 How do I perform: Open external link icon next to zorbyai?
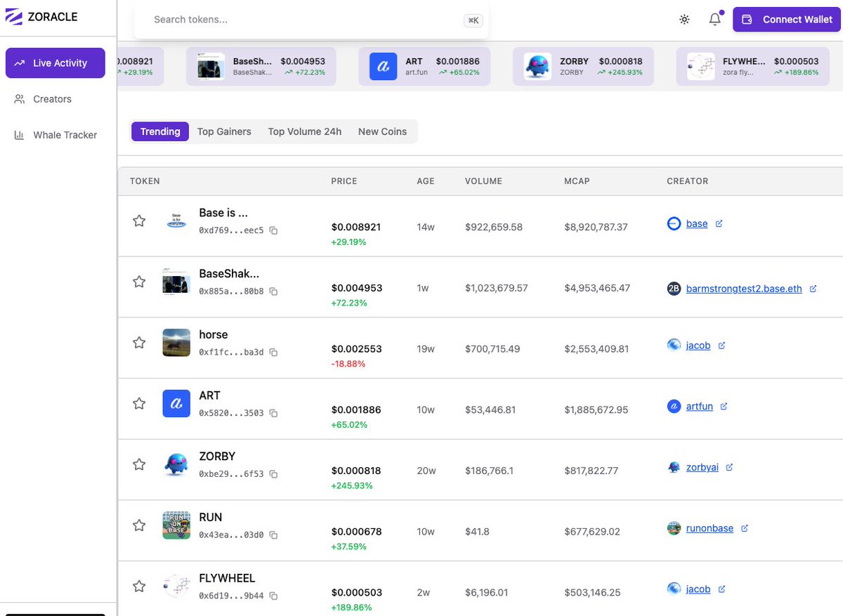(x=729, y=467)
